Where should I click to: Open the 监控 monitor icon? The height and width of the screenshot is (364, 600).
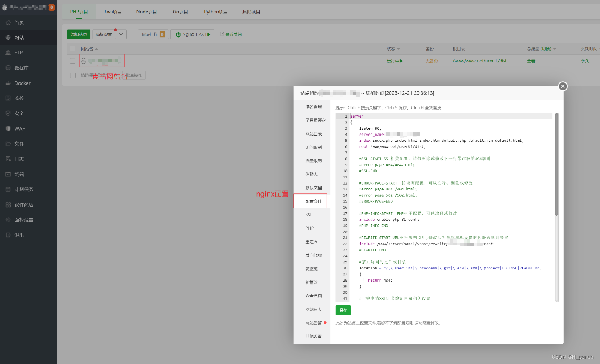8,98
